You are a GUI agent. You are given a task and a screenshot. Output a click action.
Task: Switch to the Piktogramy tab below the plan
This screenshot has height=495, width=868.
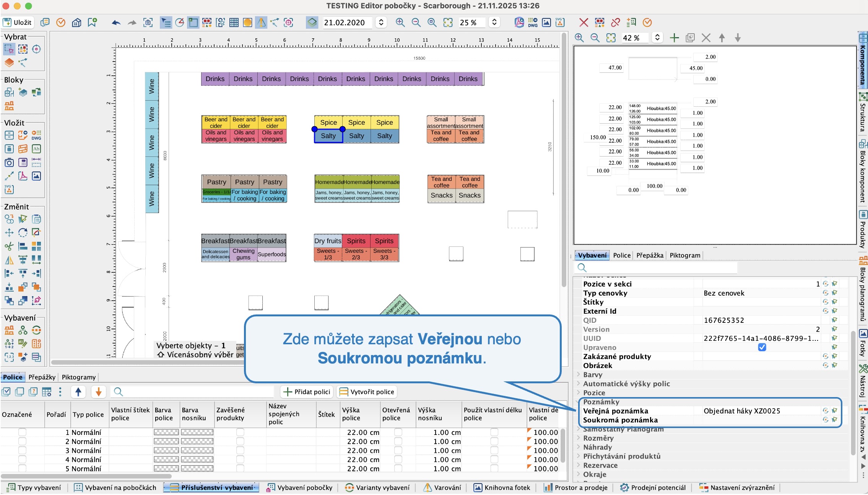coord(79,377)
